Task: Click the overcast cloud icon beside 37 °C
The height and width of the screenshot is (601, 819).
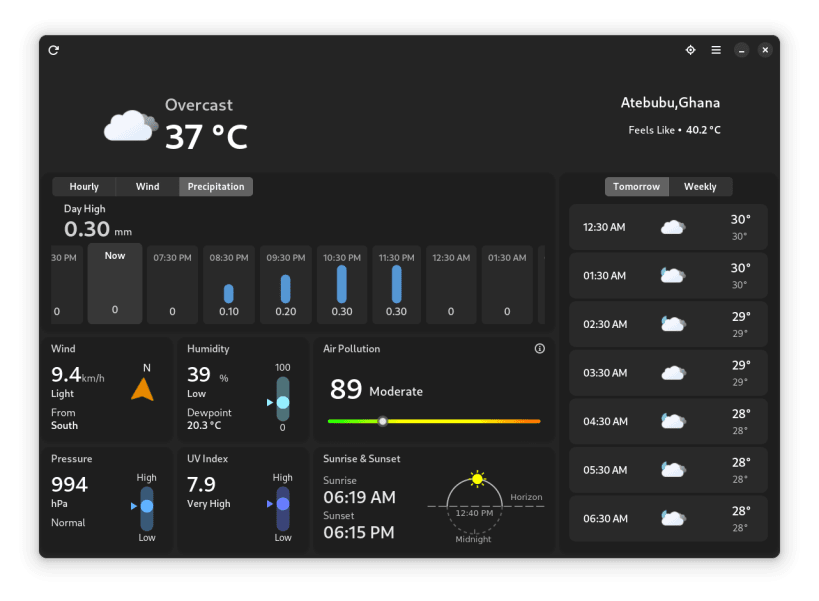Action: point(131,126)
